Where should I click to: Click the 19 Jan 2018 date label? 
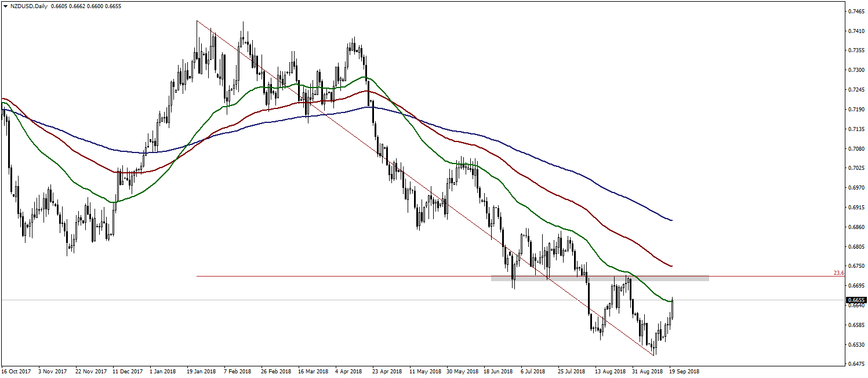point(200,372)
